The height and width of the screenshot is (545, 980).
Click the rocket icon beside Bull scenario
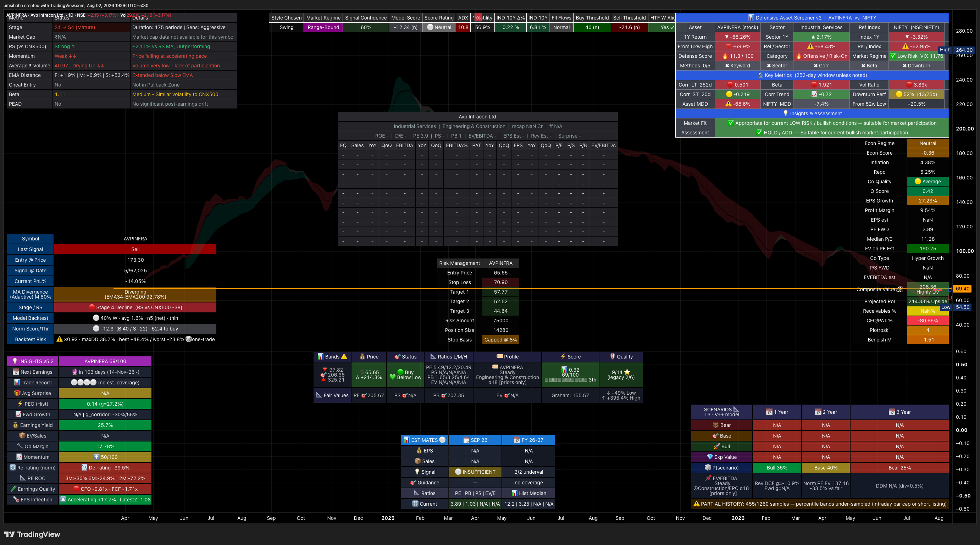716,446
